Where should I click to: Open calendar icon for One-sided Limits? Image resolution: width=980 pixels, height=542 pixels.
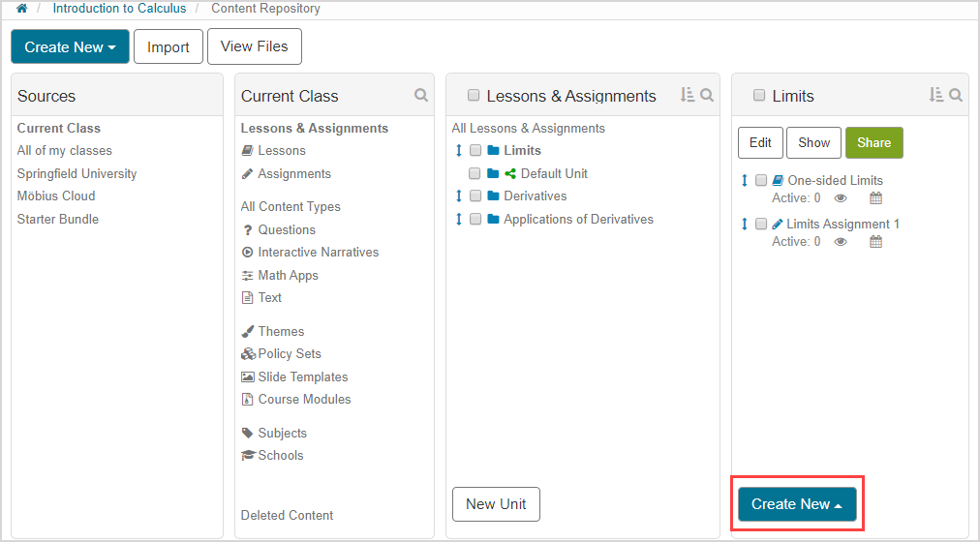[875, 198]
